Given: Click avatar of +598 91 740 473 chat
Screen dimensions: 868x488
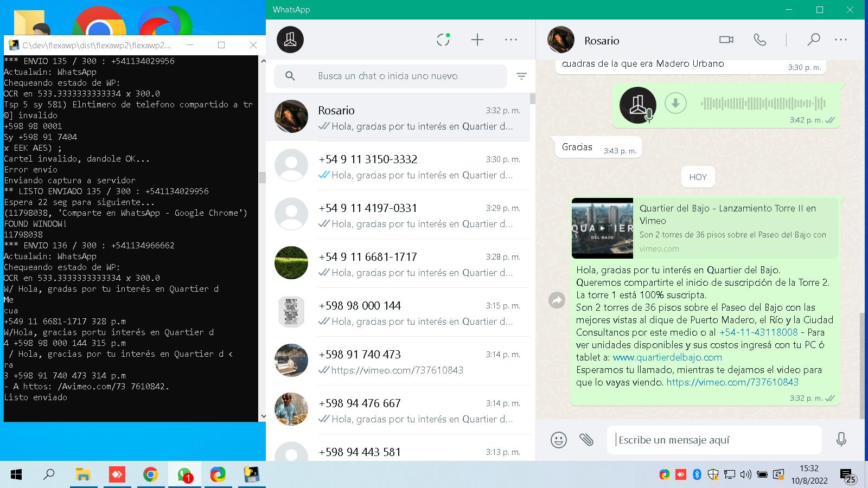Looking at the screenshot, I should [x=291, y=361].
